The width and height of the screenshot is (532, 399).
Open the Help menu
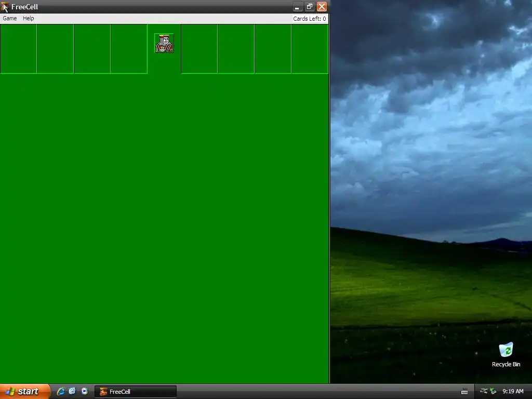click(x=28, y=18)
